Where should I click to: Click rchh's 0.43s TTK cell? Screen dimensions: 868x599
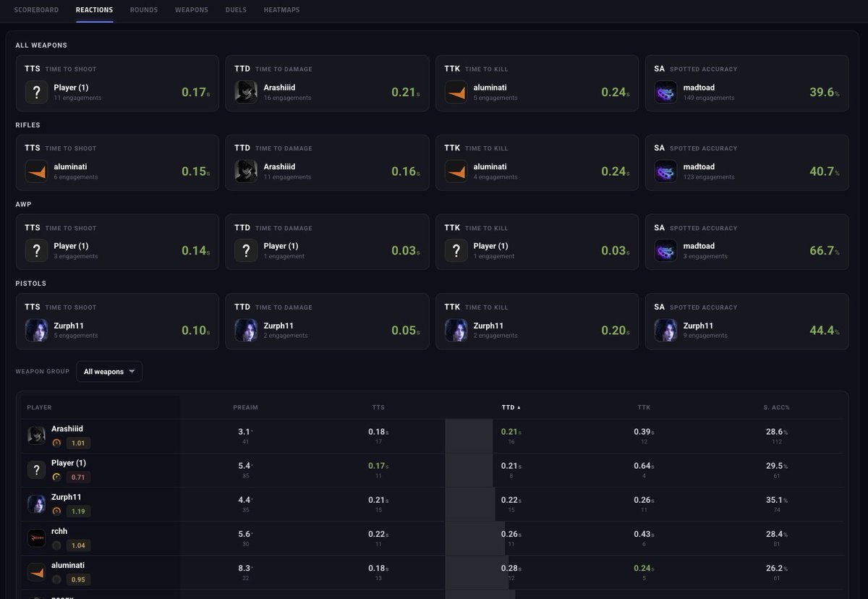pos(644,534)
